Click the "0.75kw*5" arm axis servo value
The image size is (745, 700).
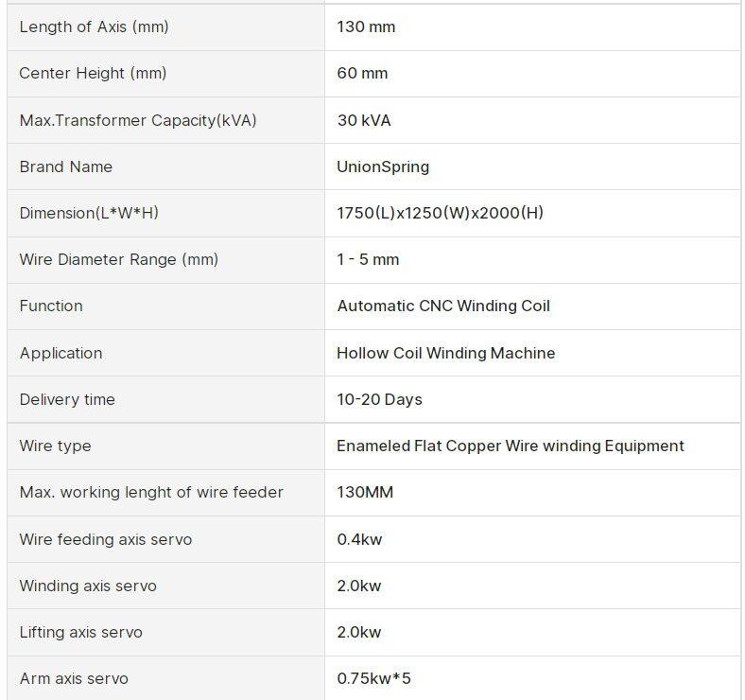[373, 678]
